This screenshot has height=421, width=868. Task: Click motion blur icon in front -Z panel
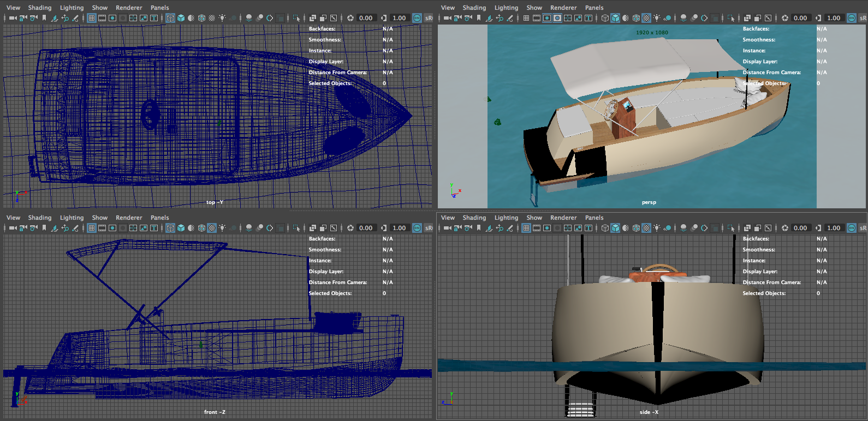click(x=259, y=228)
